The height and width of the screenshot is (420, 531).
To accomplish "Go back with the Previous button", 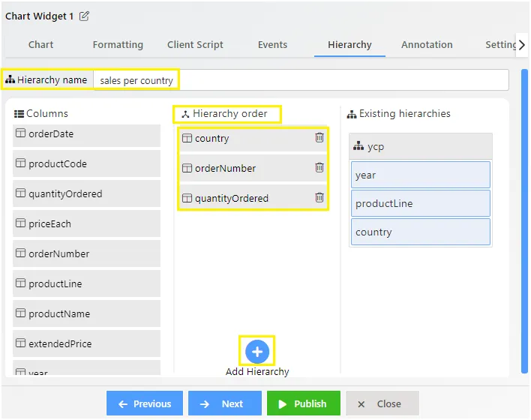I will pyautogui.click(x=145, y=403).
